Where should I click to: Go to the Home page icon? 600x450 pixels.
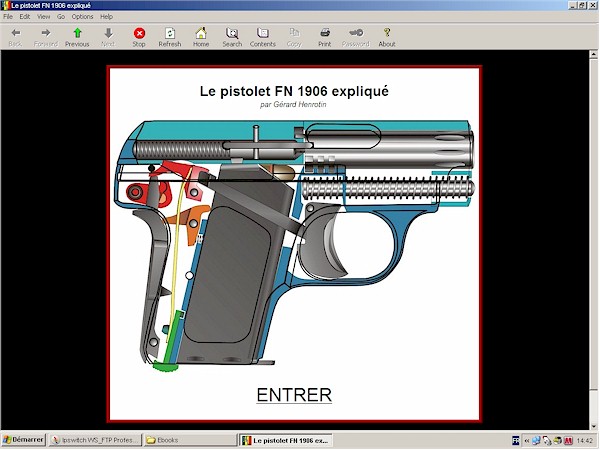201,33
